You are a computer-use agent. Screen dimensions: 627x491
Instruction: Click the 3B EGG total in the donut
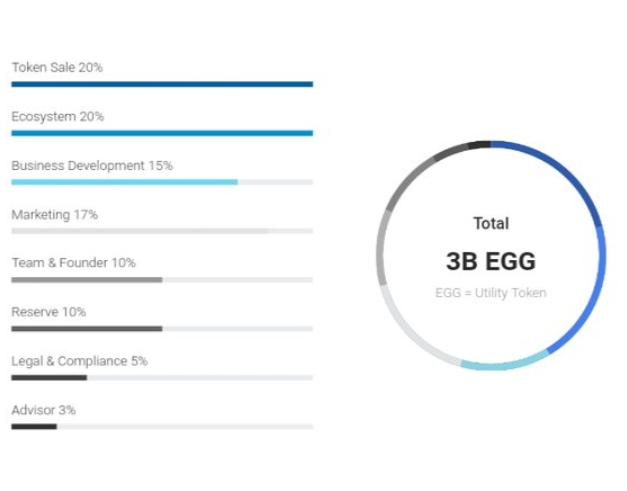pos(491,262)
